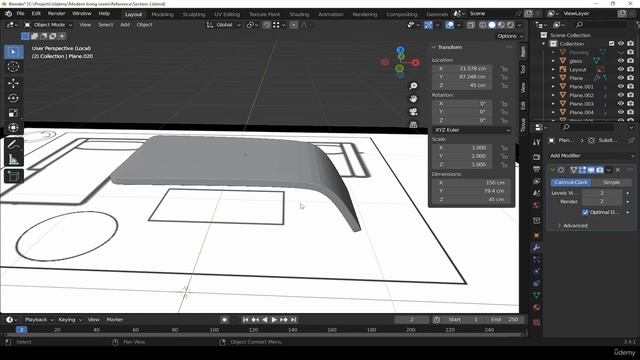Open the timeline Playback menu
This screenshot has height=360, width=640.
coord(39,320)
